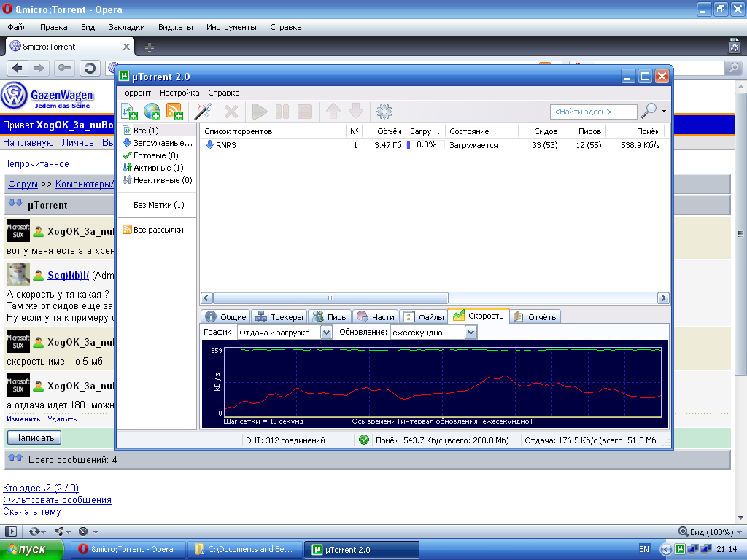Open «Скачать тему» link

[x=32, y=512]
